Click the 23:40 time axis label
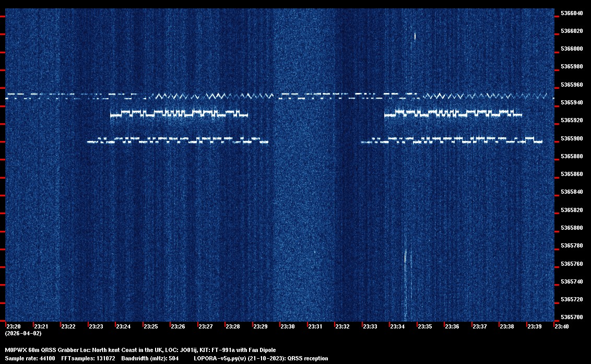The height and width of the screenshot is (364, 591). [x=562, y=326]
